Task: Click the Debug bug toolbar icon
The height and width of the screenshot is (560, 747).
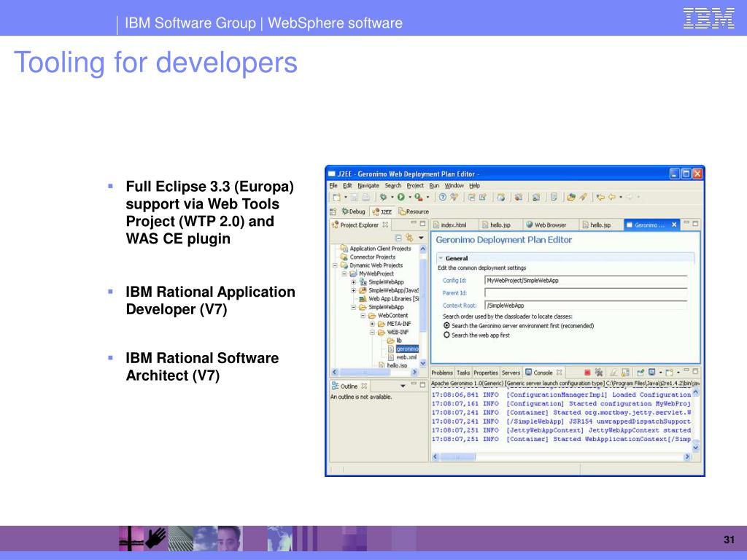Action: (x=383, y=197)
